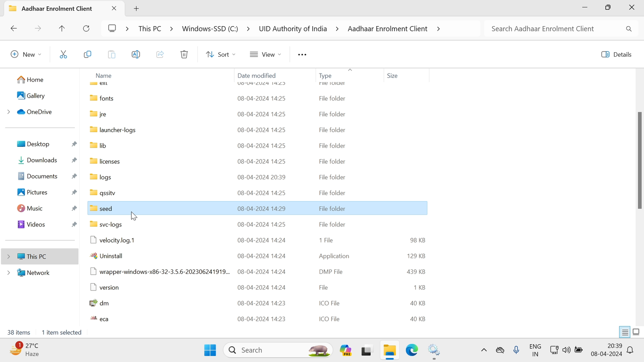Go up one folder level arrow
This screenshot has width=644, height=362.
coord(62,29)
